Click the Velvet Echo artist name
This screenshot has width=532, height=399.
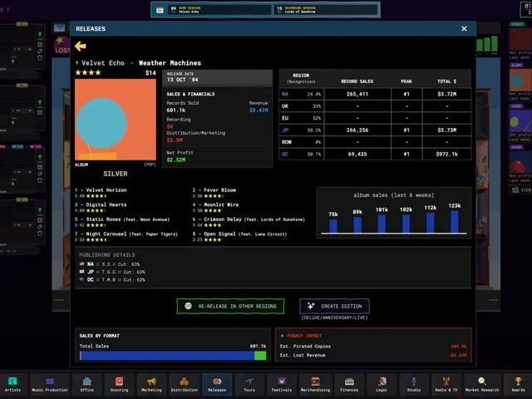103,63
